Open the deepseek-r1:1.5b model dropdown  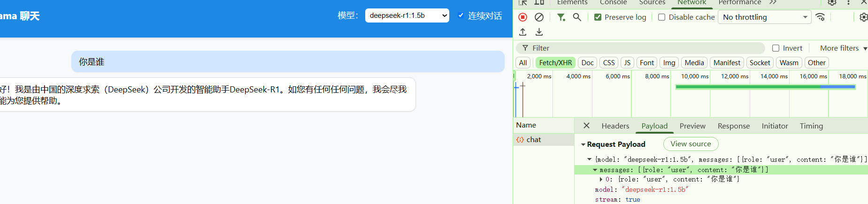[407, 15]
